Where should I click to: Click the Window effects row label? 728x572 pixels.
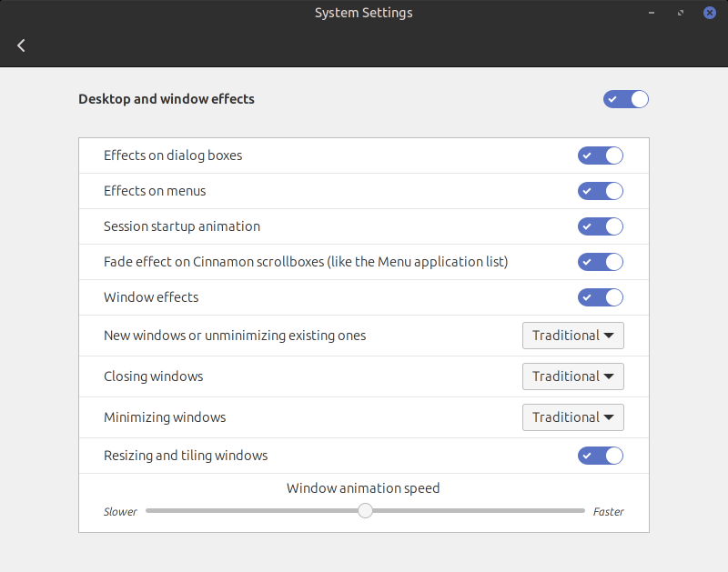click(151, 297)
